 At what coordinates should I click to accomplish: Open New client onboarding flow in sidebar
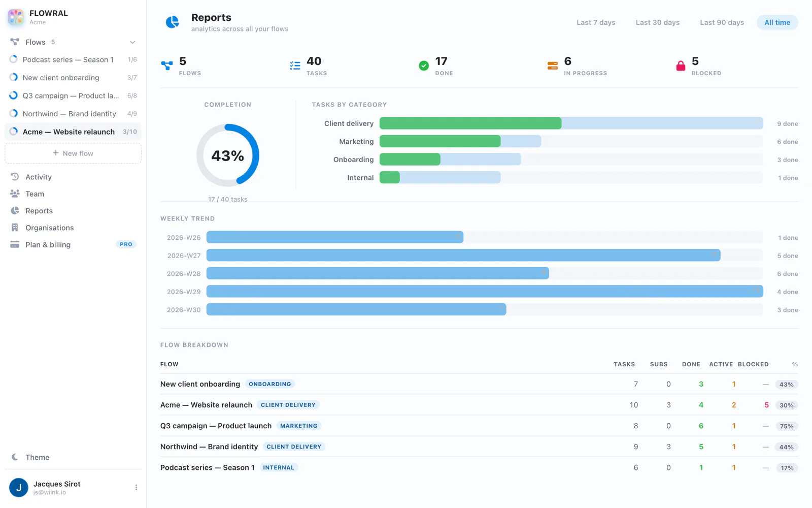pos(73,78)
